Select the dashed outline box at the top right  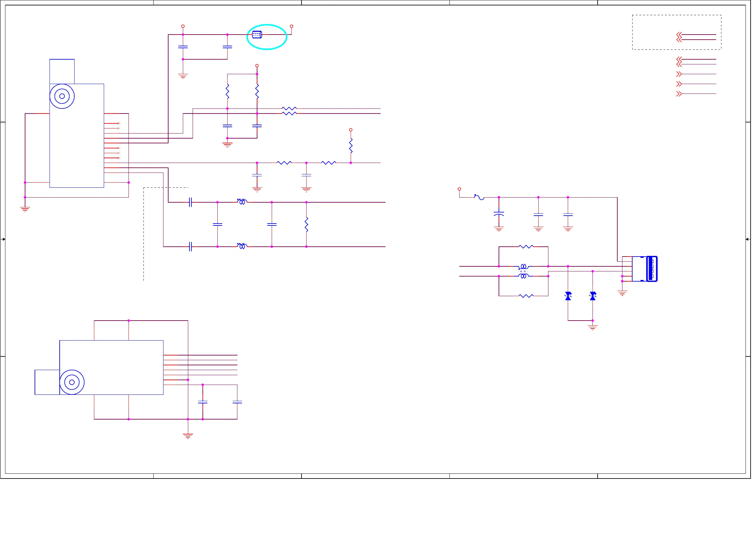(x=677, y=32)
